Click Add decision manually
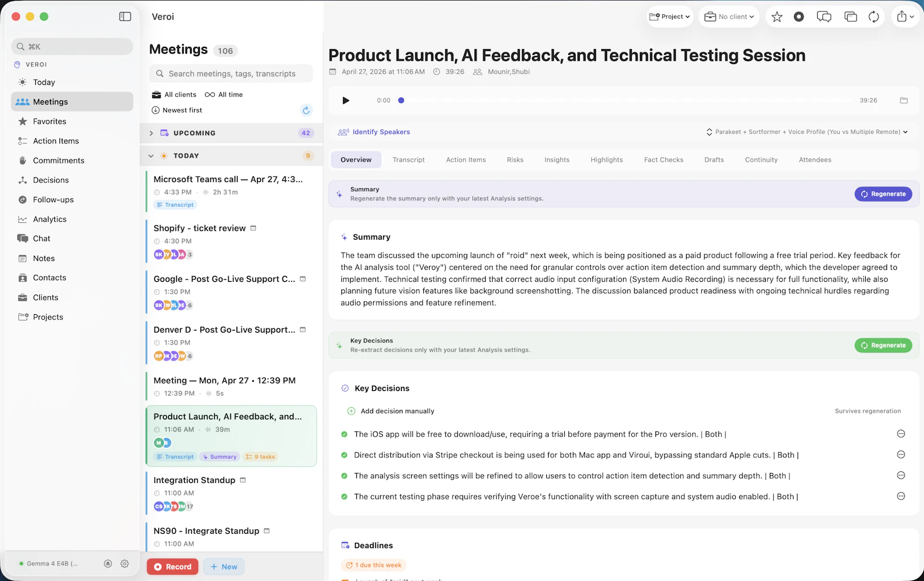This screenshot has width=924, height=581. 390,411
